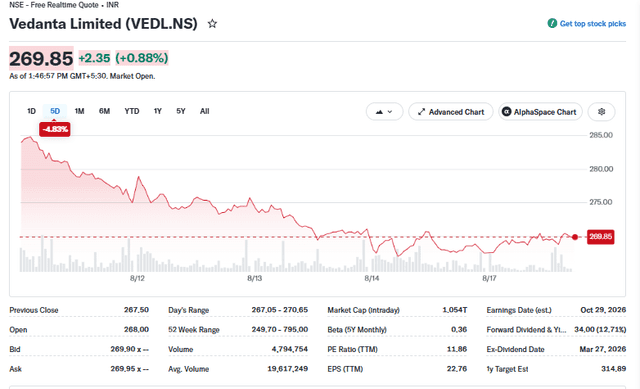
Task: Open chart settings gear icon
Action: [601, 111]
